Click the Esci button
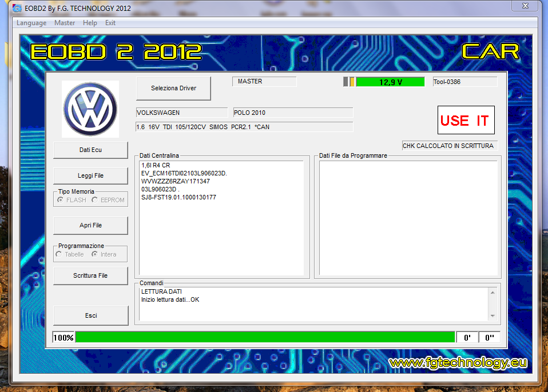The image size is (548, 392). (91, 315)
